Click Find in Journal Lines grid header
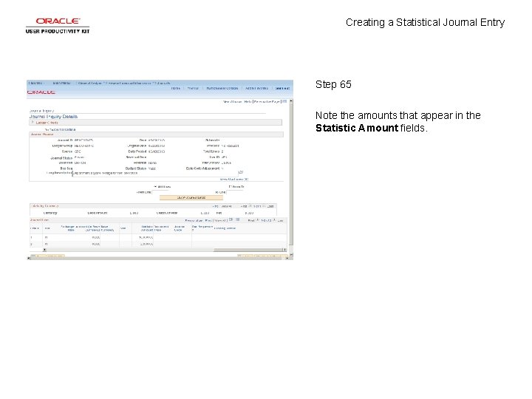Screen dimensions: 532x399 click(208, 220)
